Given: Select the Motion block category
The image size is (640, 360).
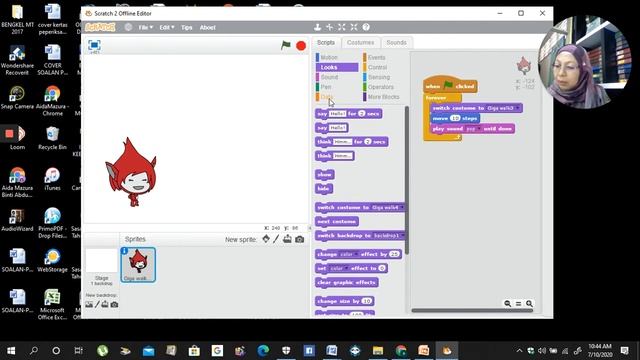Looking at the screenshot, I should point(337,58).
